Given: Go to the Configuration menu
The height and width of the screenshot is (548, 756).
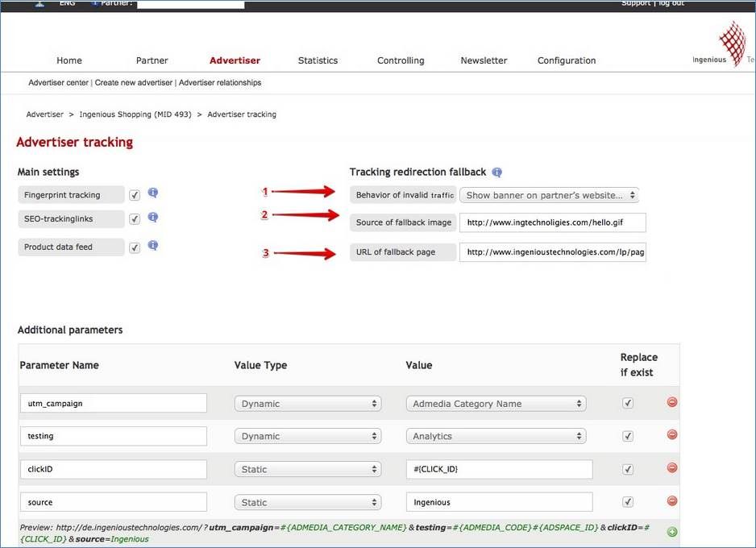Looking at the screenshot, I should [567, 60].
